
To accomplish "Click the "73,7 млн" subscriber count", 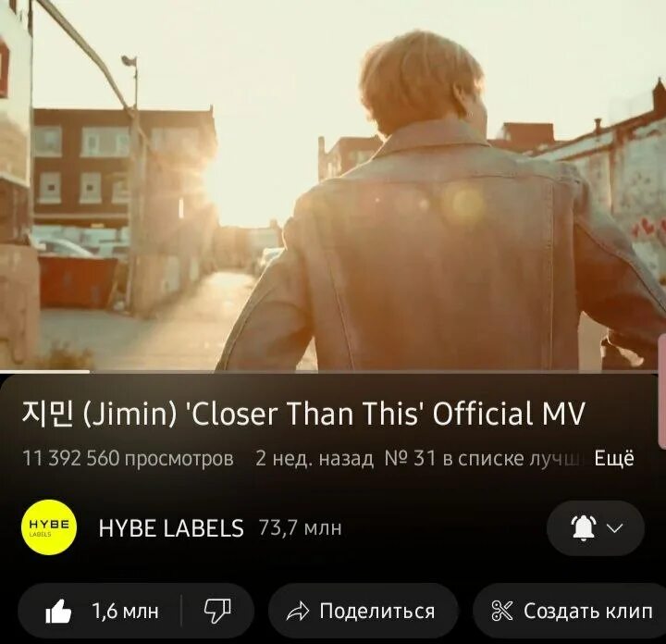I will click(301, 528).
